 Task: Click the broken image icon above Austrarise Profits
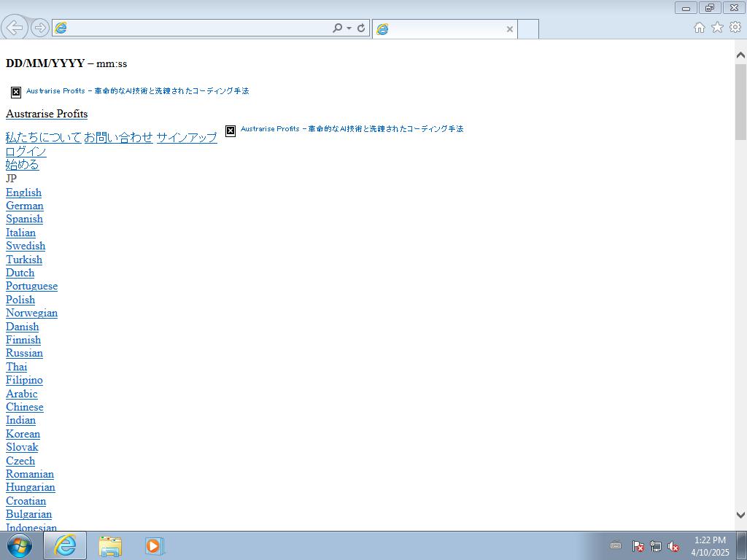(x=16, y=92)
